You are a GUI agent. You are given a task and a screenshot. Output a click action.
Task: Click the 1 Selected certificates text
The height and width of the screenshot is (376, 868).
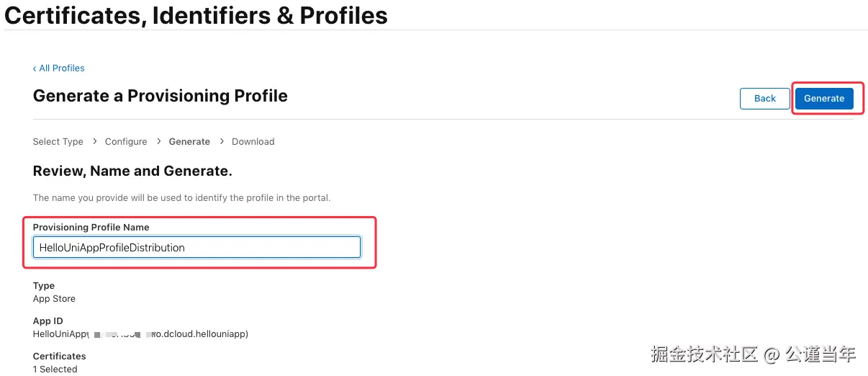[x=55, y=370]
